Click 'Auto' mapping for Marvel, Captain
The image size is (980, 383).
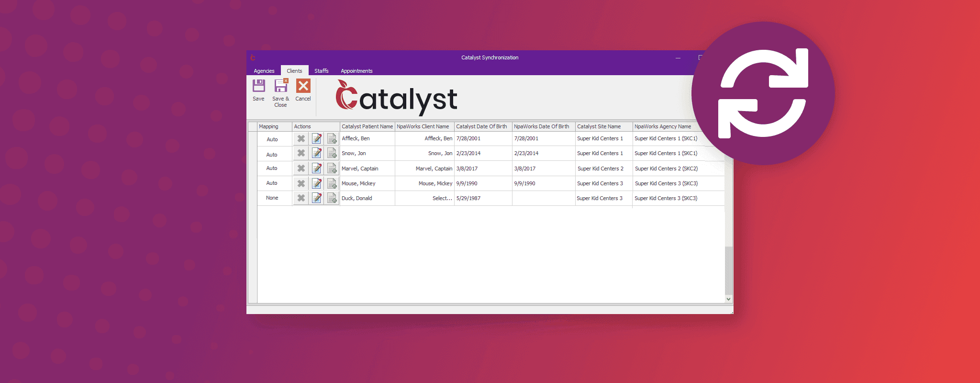(x=275, y=169)
